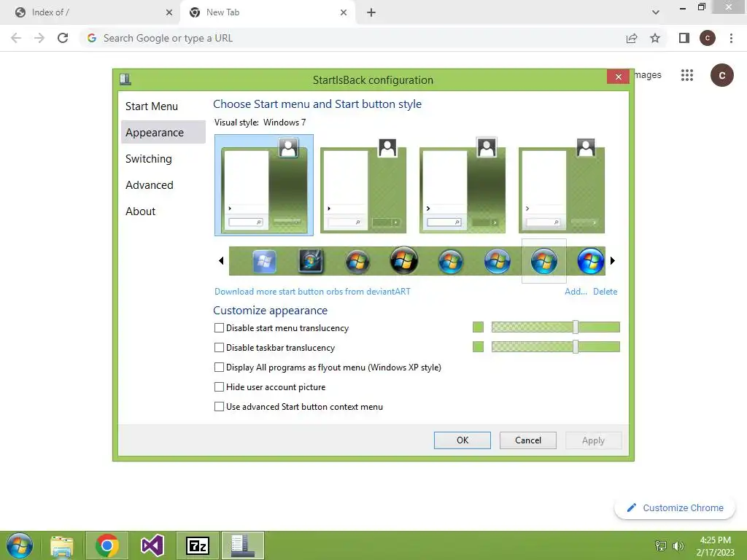Open the Windows Start orb on taskbar
Viewport: 747px width, 560px height.
[20, 545]
